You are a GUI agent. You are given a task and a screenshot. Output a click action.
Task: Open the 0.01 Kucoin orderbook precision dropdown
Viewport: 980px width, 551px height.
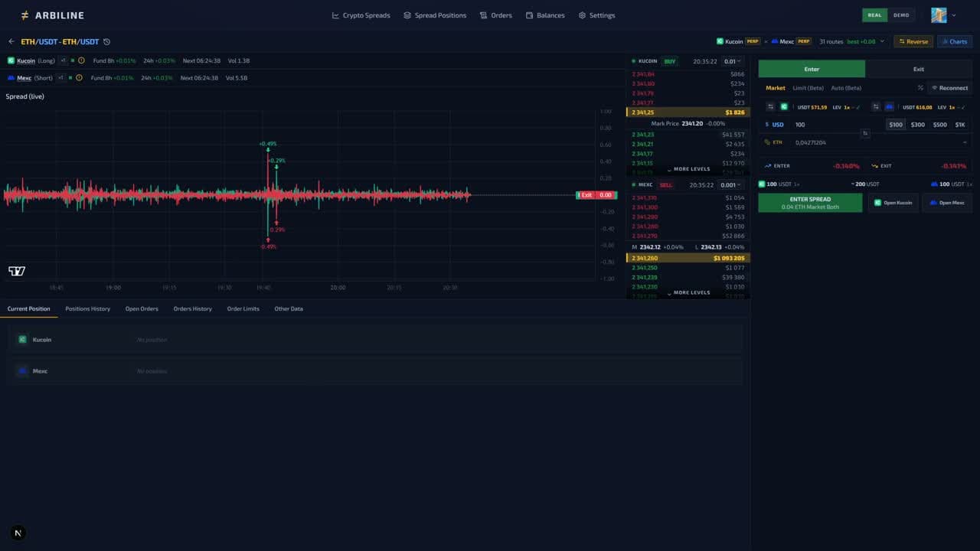(732, 61)
